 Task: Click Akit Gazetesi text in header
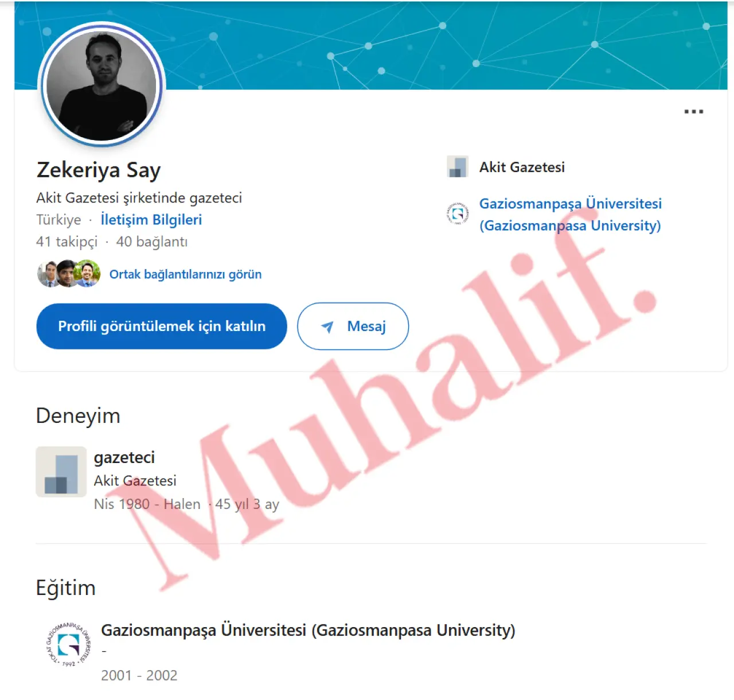[522, 167]
